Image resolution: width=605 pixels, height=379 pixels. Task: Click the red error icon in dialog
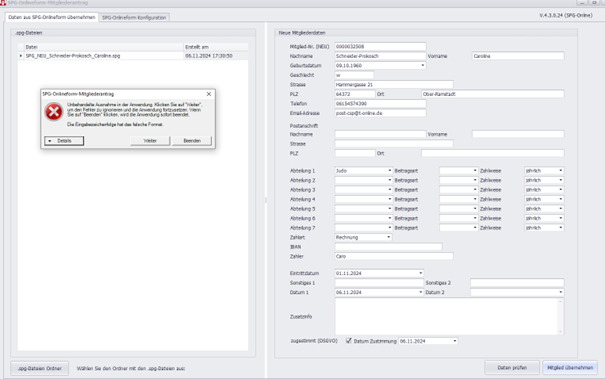click(54, 112)
